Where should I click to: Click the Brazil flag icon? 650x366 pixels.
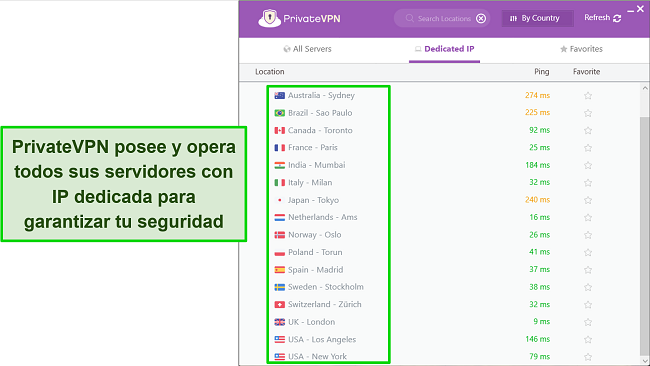(x=280, y=113)
